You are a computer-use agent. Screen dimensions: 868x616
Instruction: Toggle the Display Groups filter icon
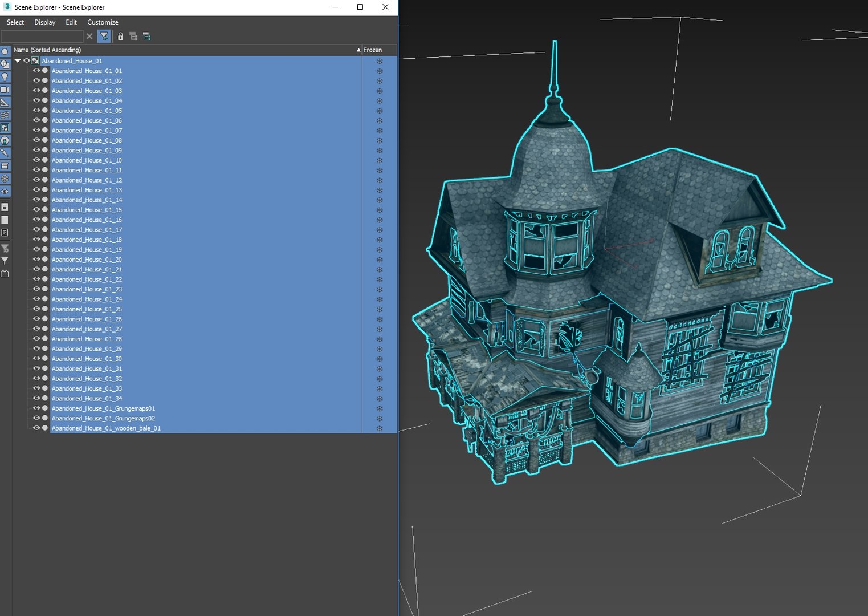(5, 128)
